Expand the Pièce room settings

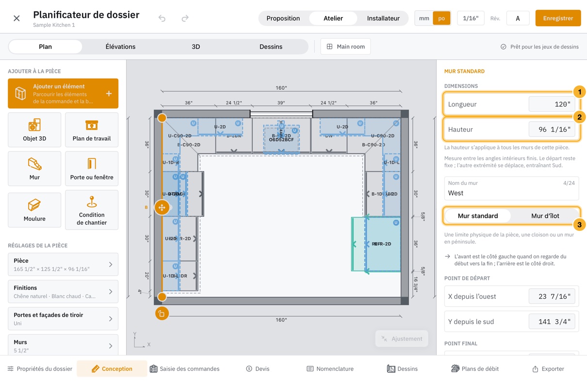[63, 264]
